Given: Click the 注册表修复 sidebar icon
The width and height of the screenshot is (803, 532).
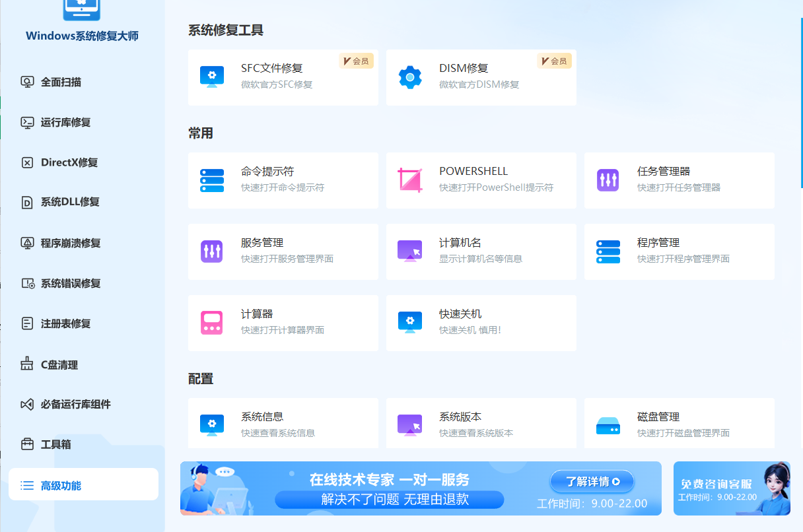Looking at the screenshot, I should click(x=27, y=323).
